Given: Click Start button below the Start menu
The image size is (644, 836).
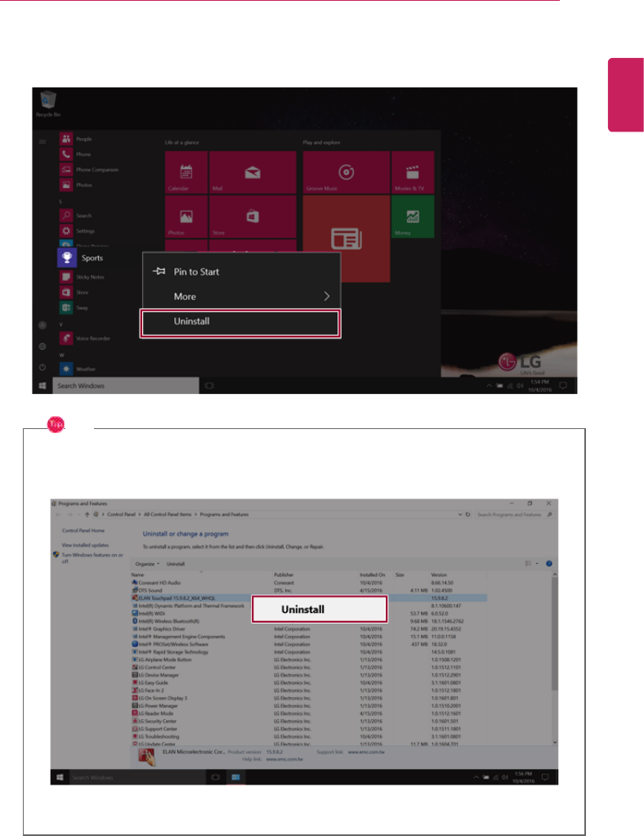Looking at the screenshot, I should point(42,386).
